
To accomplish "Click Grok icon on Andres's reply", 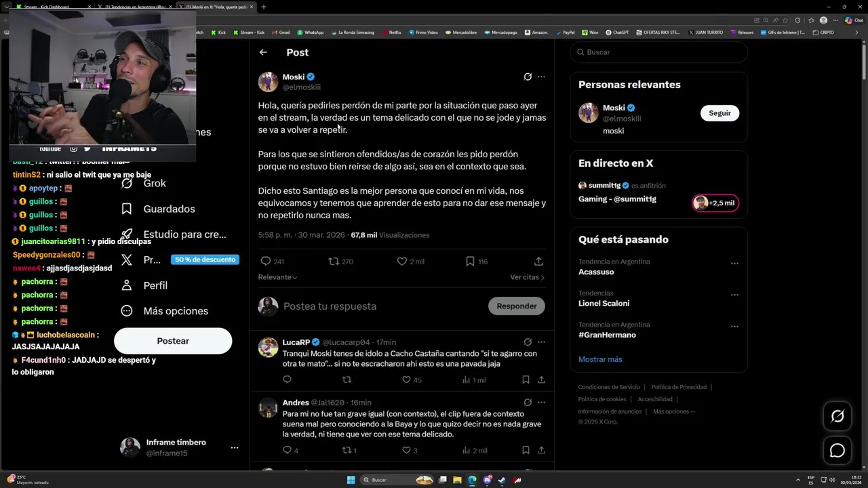I will pyautogui.click(x=528, y=403).
